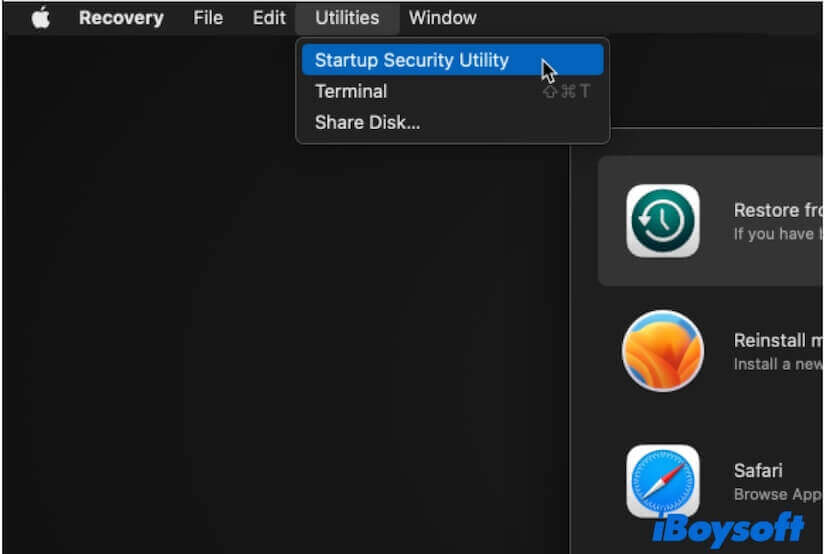Select Terminal in the Utilities dropdown
825x554 pixels.
tap(351, 91)
